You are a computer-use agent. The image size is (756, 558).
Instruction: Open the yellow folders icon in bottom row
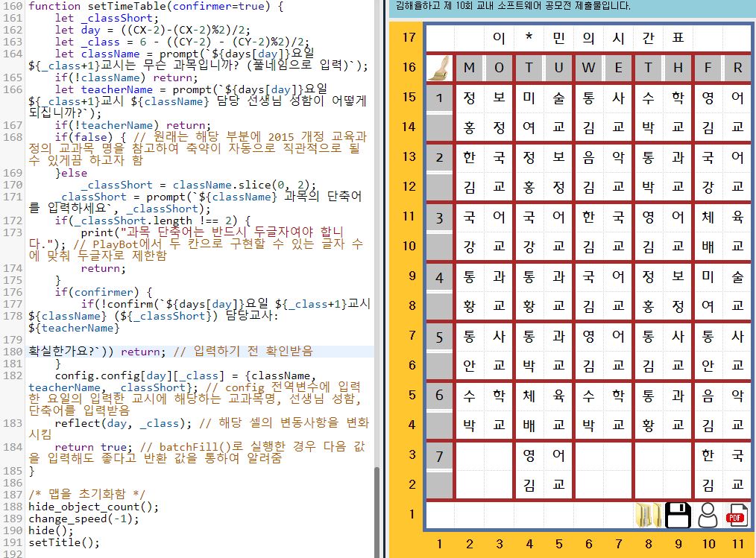648,515
